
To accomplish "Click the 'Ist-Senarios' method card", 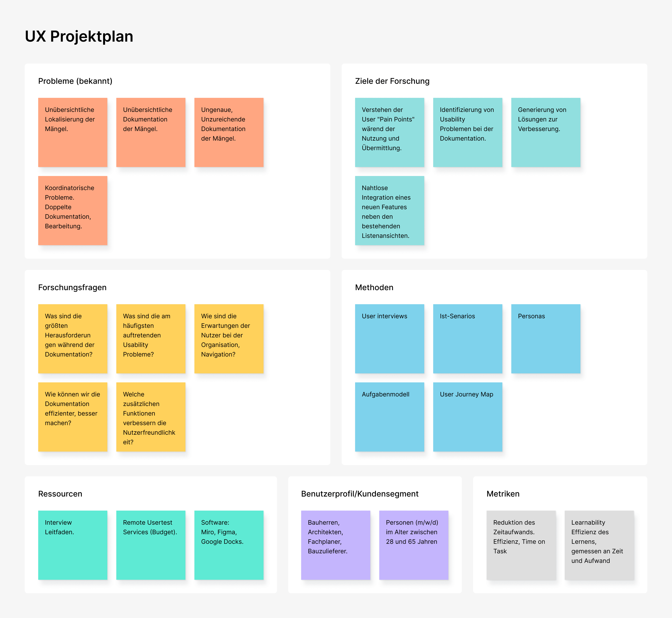I will (468, 338).
